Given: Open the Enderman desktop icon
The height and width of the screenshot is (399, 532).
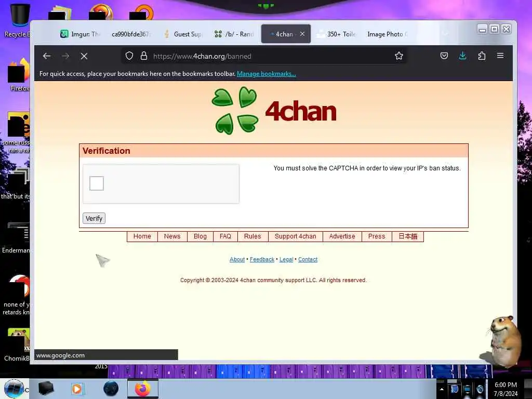Looking at the screenshot, I should [16, 237].
